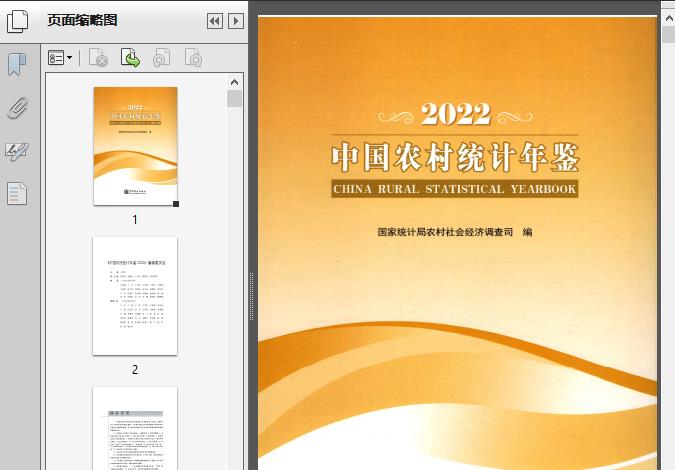Click page number label 2
The width and height of the screenshot is (675, 470).
[135, 369]
